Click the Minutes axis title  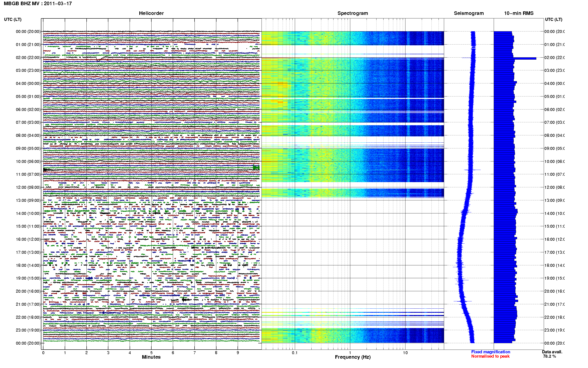pos(151,357)
